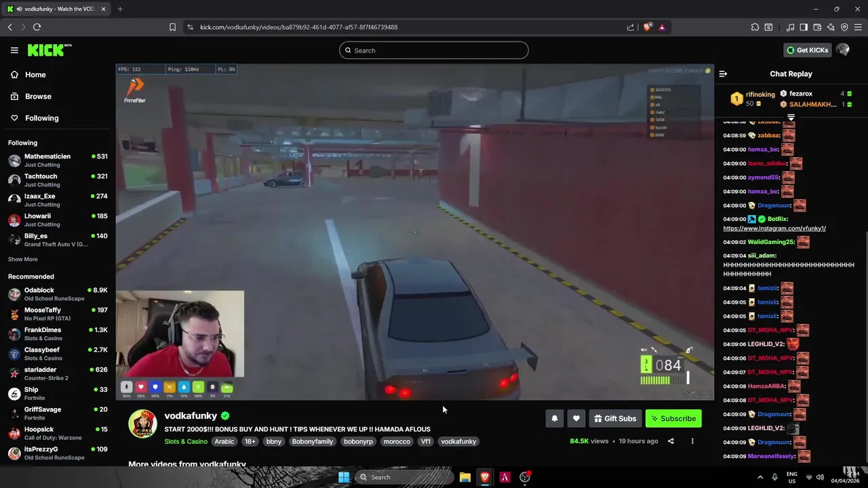Go to Home in sidebar

click(28, 75)
